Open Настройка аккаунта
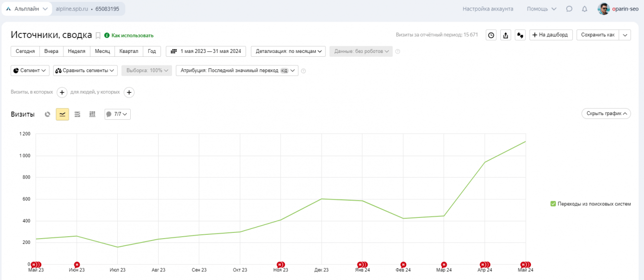 pos(488,9)
